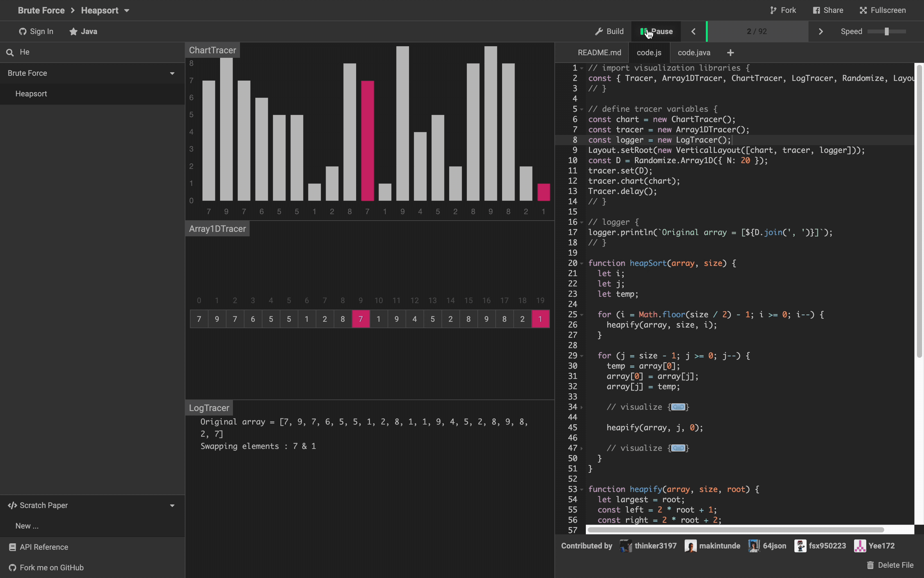Viewport: 924px width, 578px height.
Task: Click the 2 / 92 progress bar
Action: (x=757, y=31)
